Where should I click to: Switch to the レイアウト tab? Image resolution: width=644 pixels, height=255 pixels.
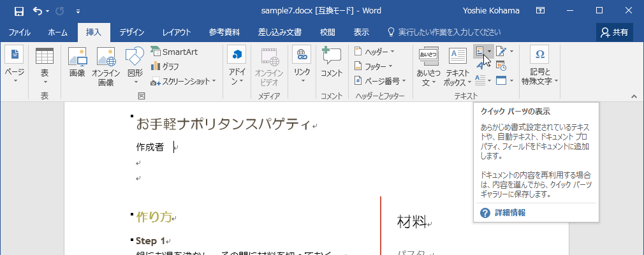[177, 32]
